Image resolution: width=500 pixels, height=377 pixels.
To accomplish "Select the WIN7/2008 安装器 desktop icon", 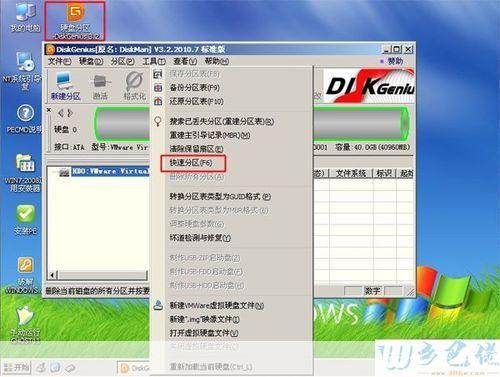I will click(24, 173).
